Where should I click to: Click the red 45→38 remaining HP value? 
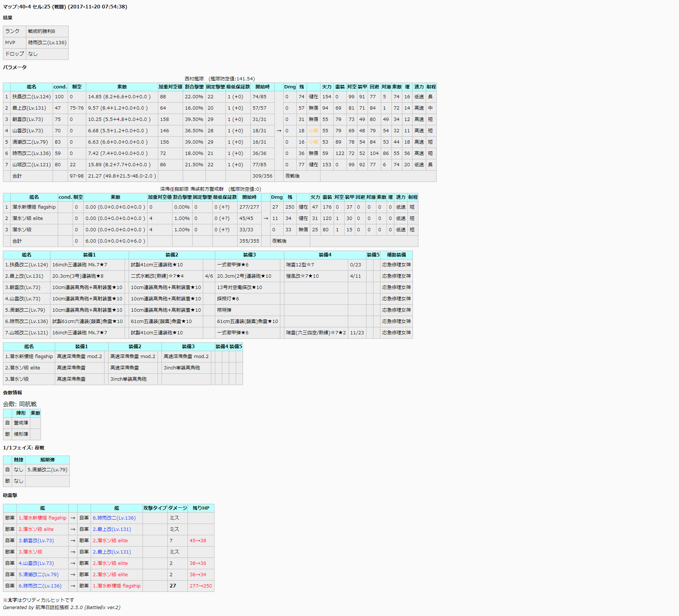[198, 541]
